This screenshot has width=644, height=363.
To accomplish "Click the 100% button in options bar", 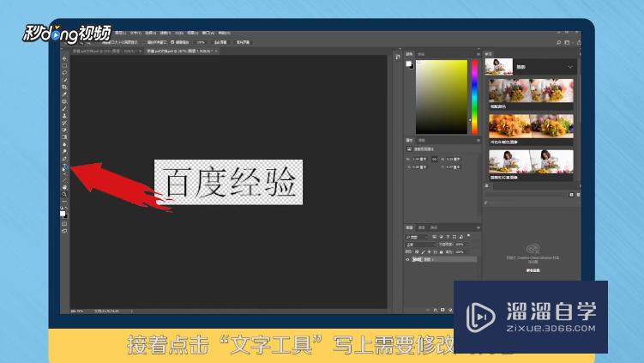I will pyautogui.click(x=201, y=42).
